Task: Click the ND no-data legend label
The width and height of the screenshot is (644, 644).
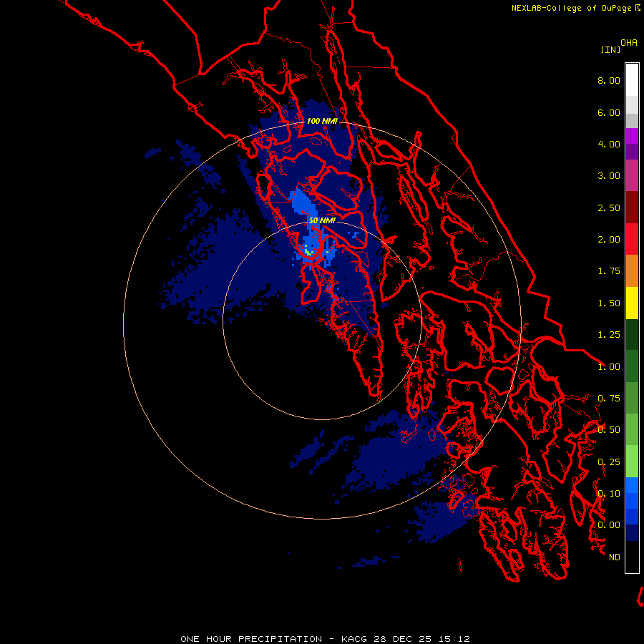Action: [x=615, y=557]
